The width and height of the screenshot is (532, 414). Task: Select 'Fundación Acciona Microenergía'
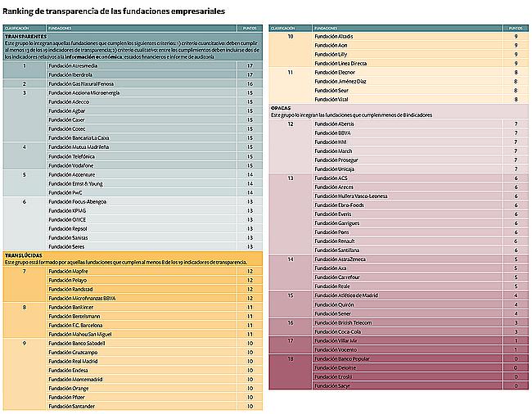[84, 92]
